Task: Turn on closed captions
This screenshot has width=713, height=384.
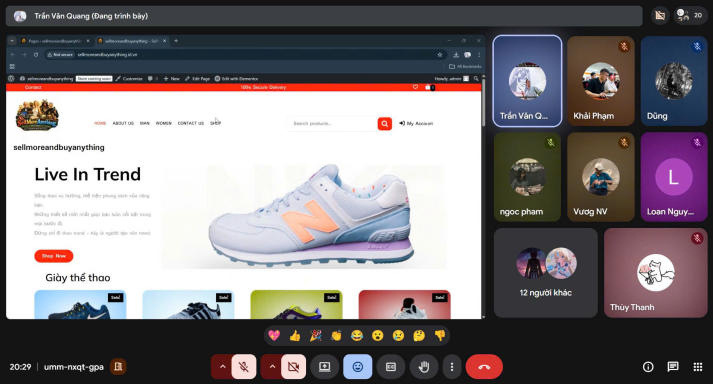Action: coord(391,367)
